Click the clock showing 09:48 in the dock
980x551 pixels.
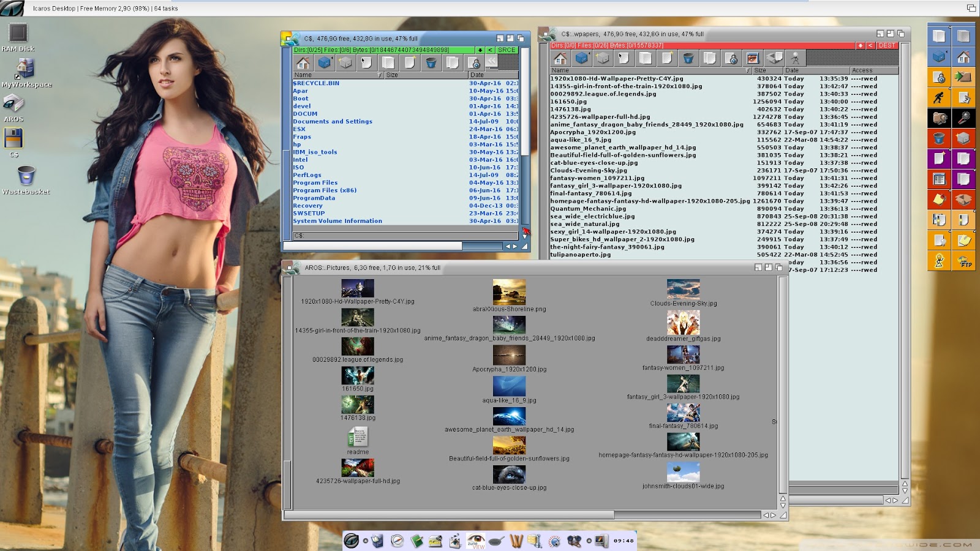pos(624,541)
